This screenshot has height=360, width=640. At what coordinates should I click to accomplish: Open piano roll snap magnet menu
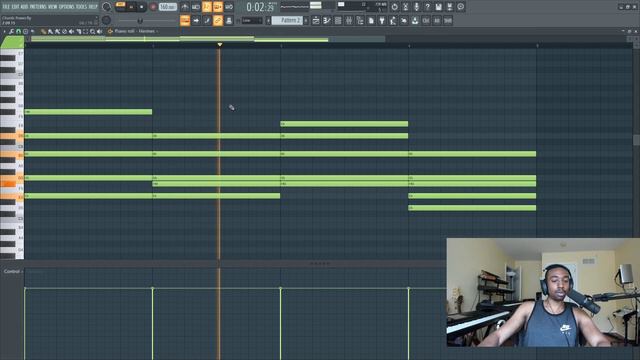point(18,31)
